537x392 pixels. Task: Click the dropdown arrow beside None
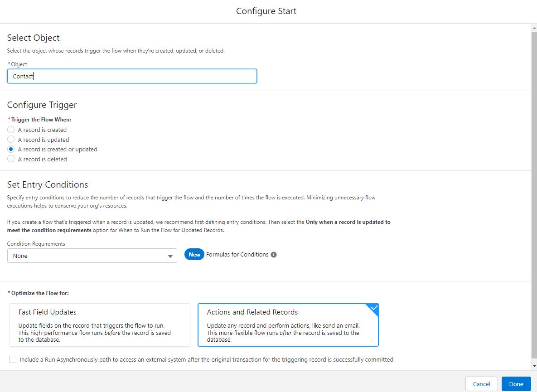point(170,256)
